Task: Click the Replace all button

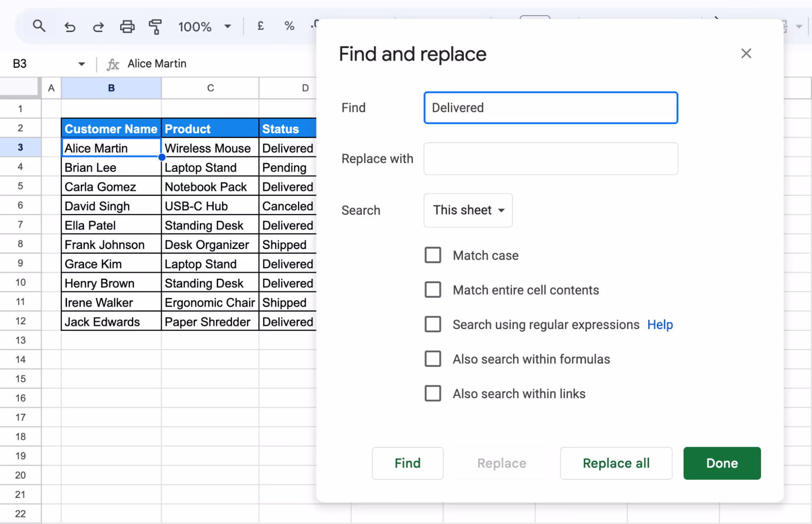Action: [x=616, y=463]
